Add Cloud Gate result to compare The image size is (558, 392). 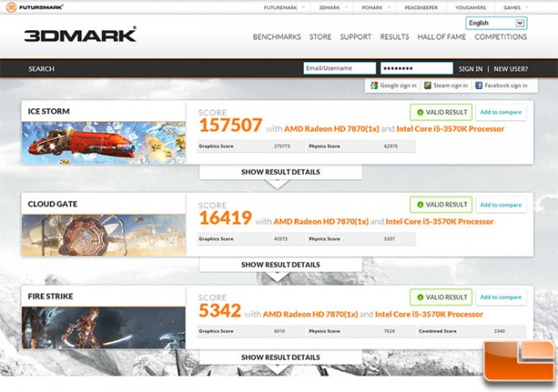coord(501,205)
